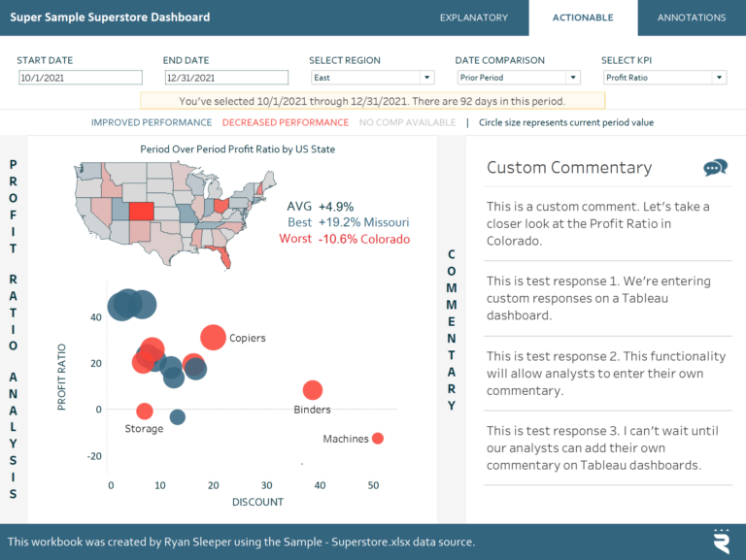Click the red Storage circle on chart

(145, 412)
